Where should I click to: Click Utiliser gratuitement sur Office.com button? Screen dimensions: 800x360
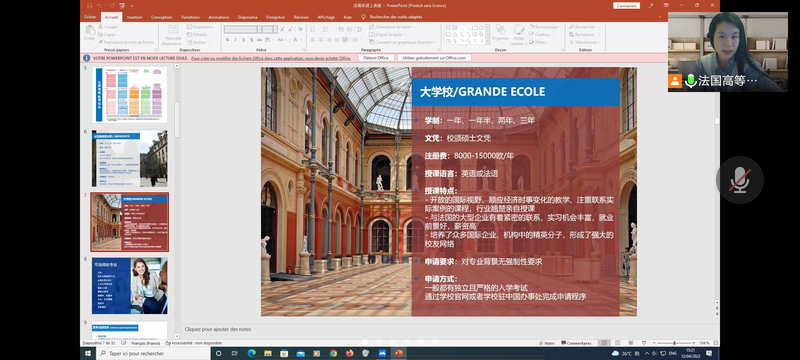click(x=434, y=58)
